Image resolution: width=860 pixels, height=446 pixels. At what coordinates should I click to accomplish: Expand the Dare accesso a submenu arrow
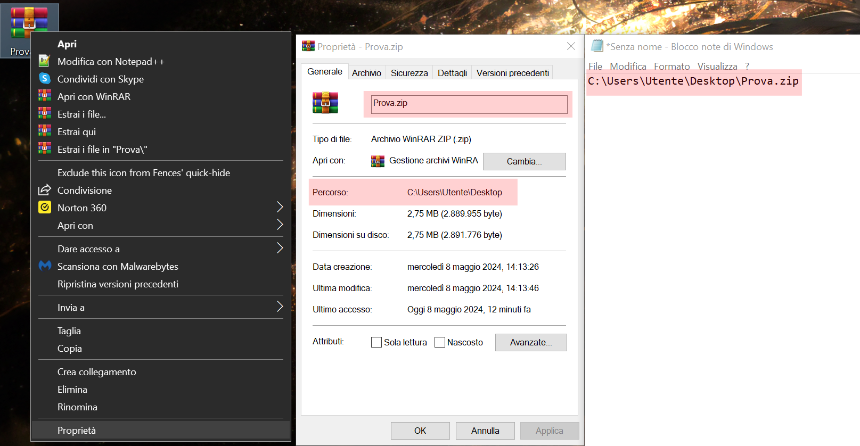[x=279, y=248]
